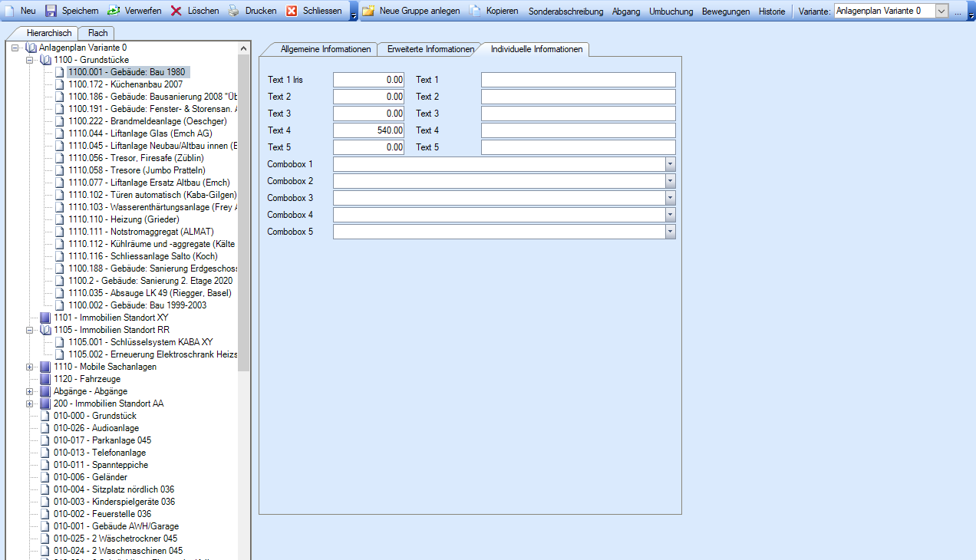The height and width of the screenshot is (560, 976).
Task: Click the Schliessen red close icon
Action: [292, 12]
